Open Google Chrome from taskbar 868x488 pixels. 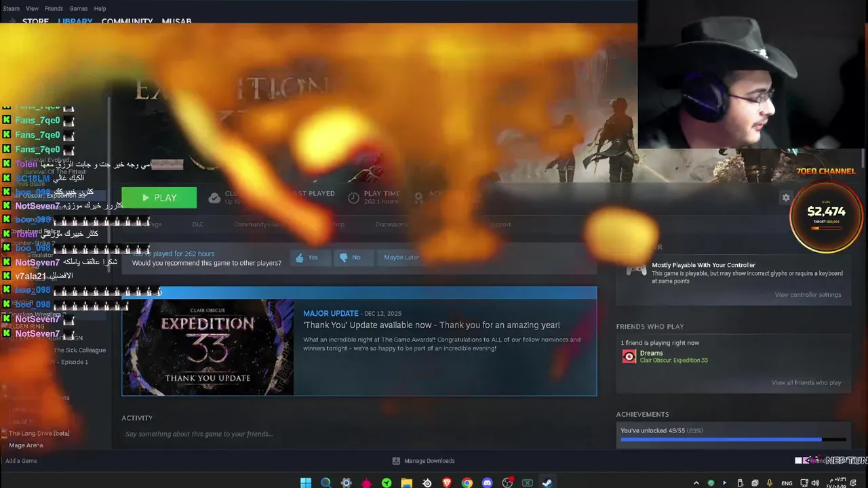tap(467, 483)
